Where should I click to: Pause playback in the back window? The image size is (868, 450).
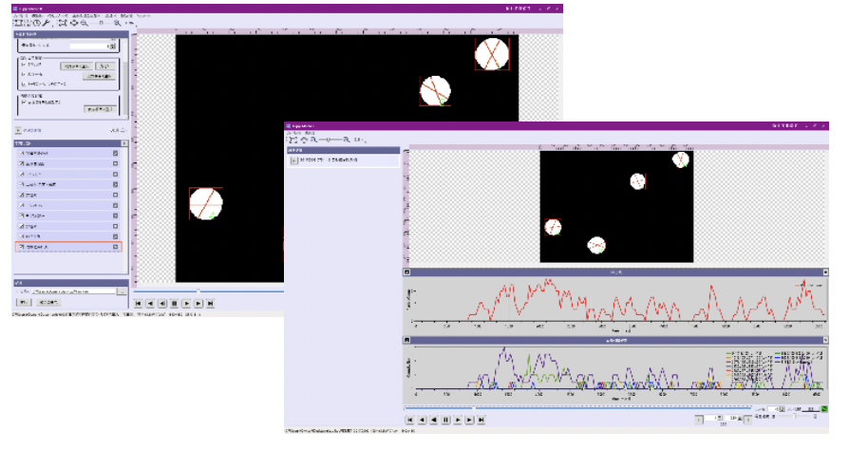point(174,303)
